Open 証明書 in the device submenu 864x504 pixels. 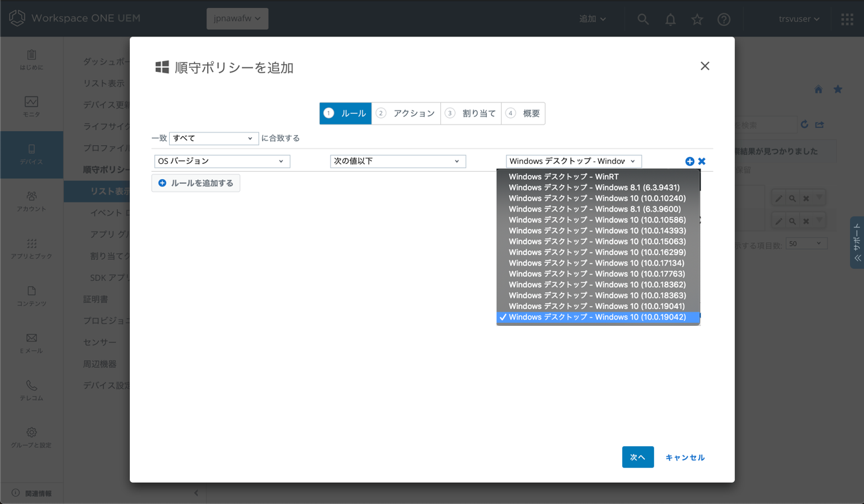[95, 300]
